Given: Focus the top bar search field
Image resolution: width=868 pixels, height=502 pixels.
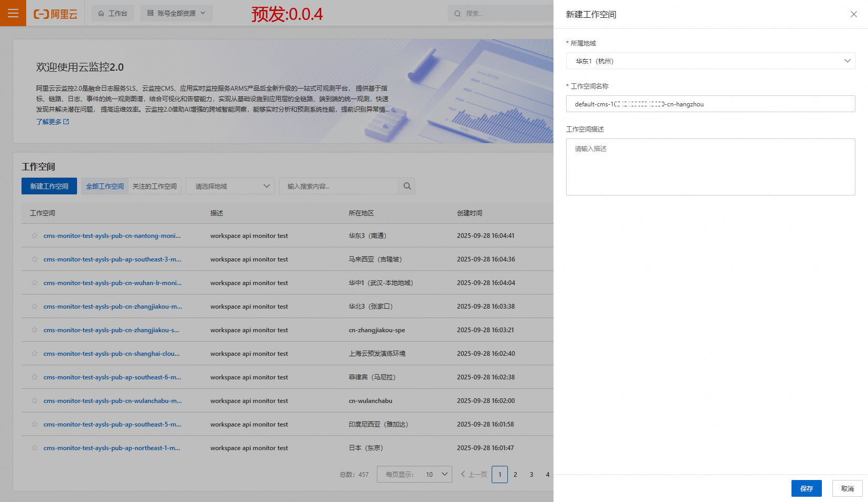Looking at the screenshot, I should (501, 13).
